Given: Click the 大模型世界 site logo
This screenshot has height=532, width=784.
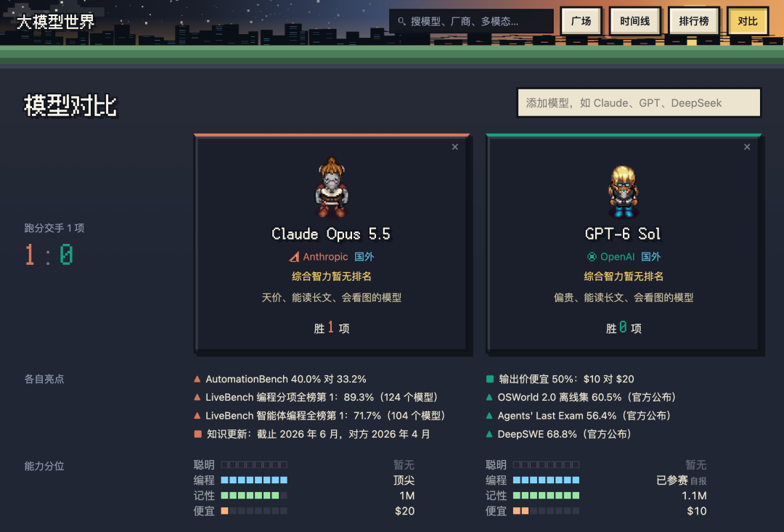Looking at the screenshot, I should pos(55,22).
